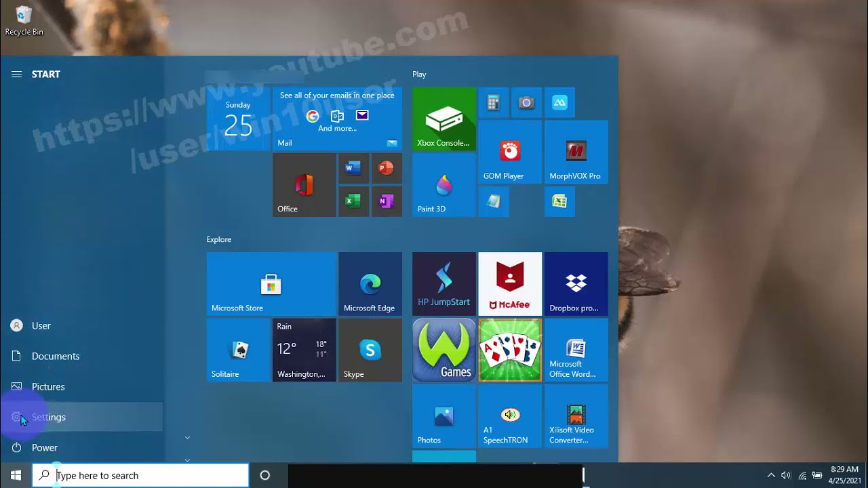Open Microsoft Store tile
Image resolution: width=868 pixels, height=488 pixels.
271,284
